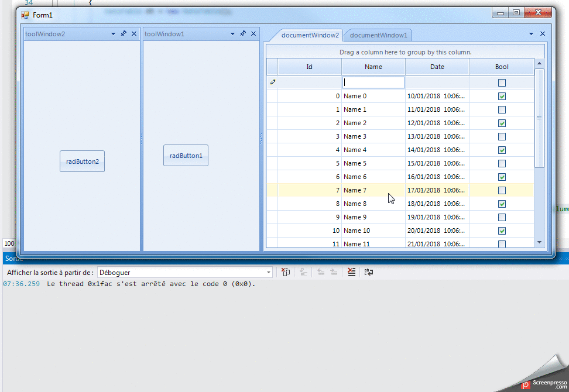This screenshot has width=569, height=392.
Task: Select cell 'Name 8'
Action: point(373,204)
